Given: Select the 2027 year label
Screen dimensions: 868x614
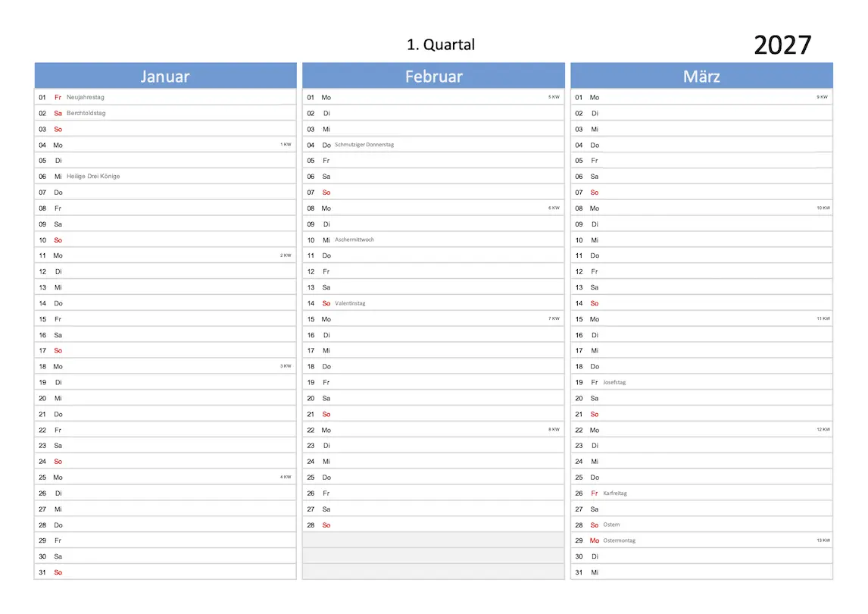Looking at the screenshot, I should pyautogui.click(x=782, y=45).
